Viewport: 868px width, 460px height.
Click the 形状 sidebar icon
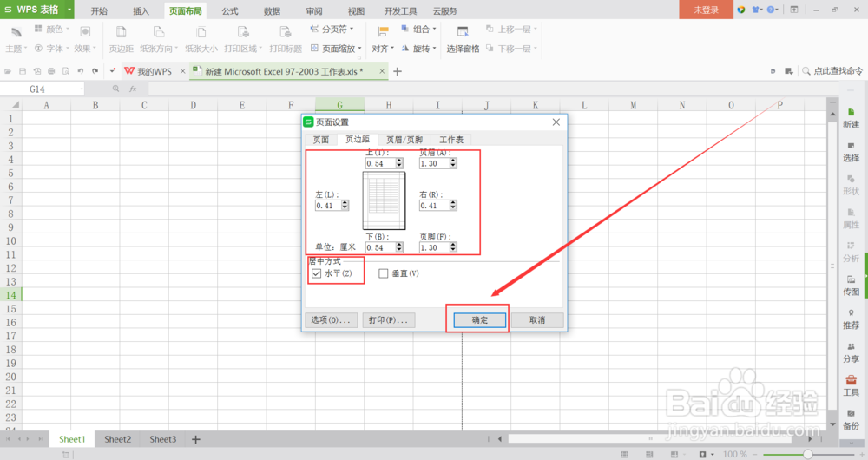851,185
